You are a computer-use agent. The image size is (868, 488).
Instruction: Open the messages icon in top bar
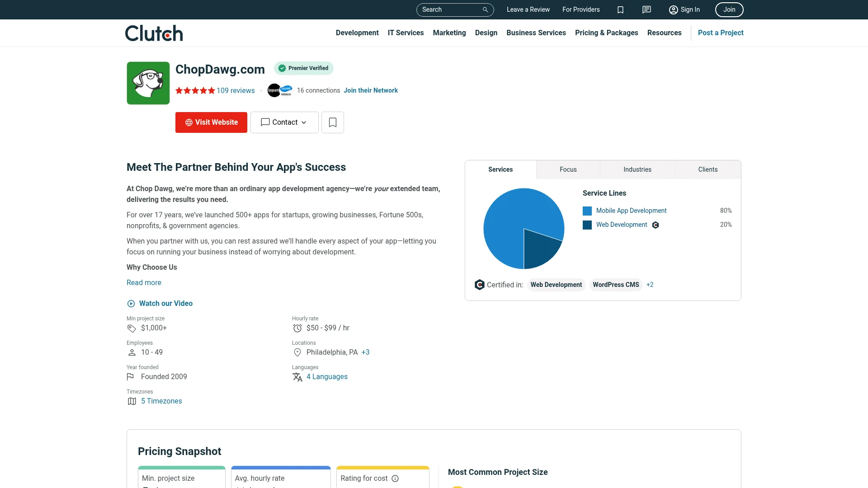646,9
